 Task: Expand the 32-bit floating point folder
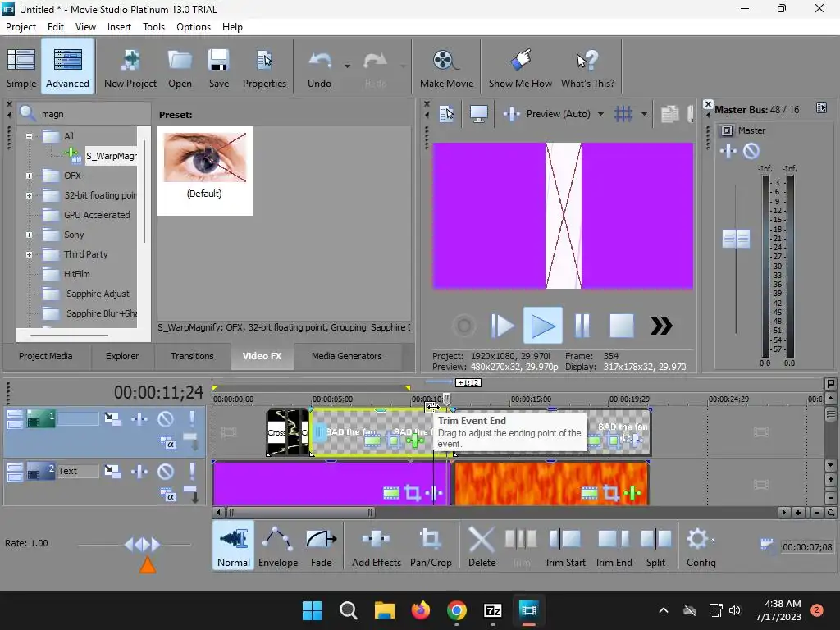click(x=29, y=195)
